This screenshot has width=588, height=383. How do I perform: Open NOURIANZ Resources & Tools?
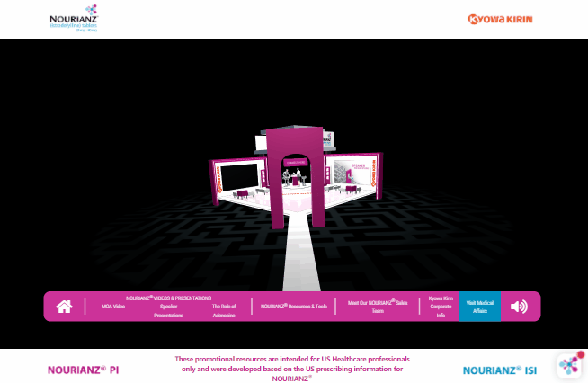pyautogui.click(x=294, y=307)
